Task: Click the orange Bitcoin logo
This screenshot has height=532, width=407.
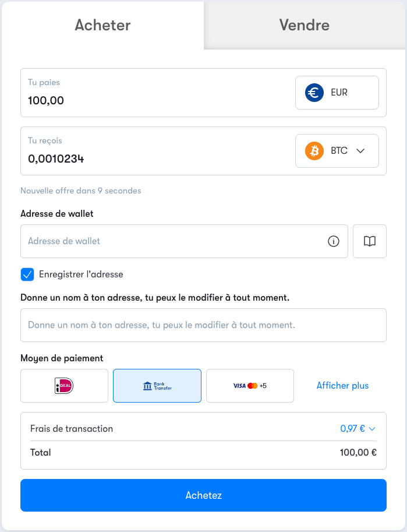Action: tap(314, 151)
